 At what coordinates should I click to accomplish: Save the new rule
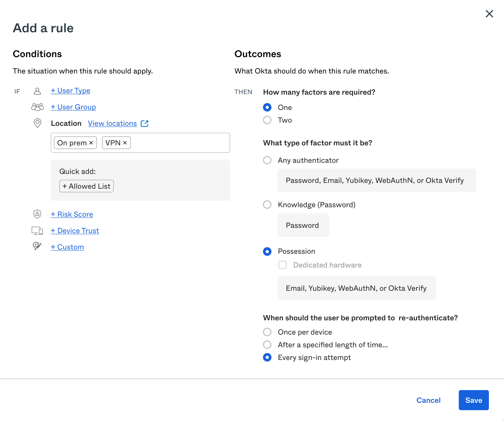pos(473,400)
